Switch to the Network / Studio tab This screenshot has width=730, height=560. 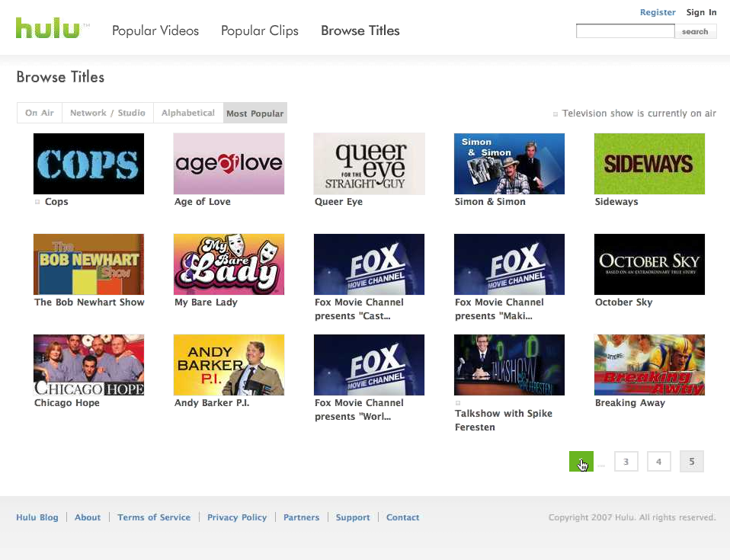[107, 113]
